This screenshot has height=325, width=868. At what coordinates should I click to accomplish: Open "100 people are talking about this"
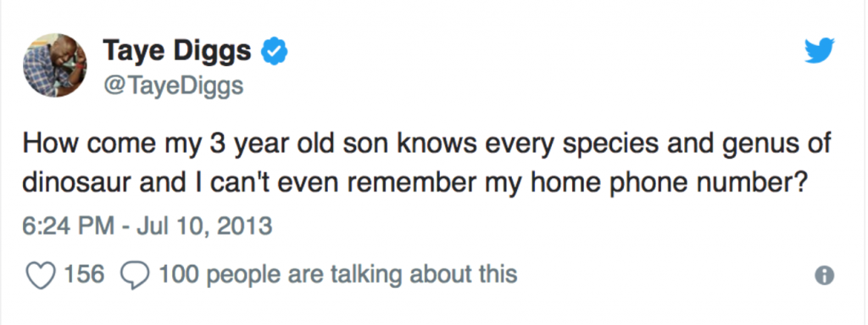click(337, 274)
